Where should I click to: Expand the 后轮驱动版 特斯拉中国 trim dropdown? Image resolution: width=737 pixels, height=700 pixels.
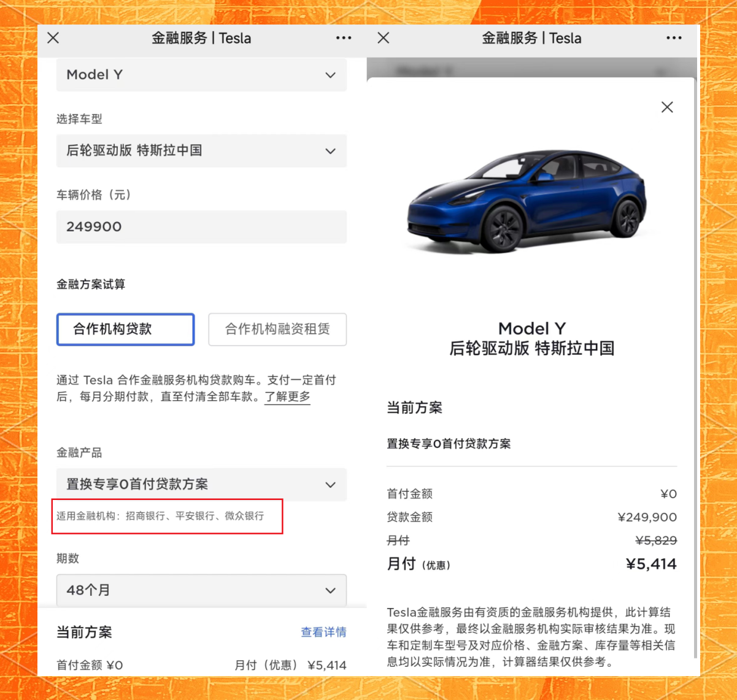tap(201, 151)
